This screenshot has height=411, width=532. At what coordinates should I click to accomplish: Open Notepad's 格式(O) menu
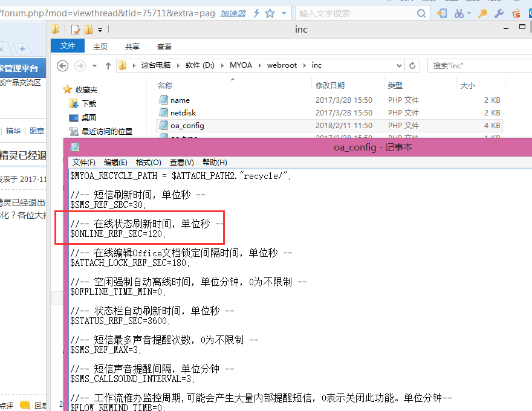(148, 163)
